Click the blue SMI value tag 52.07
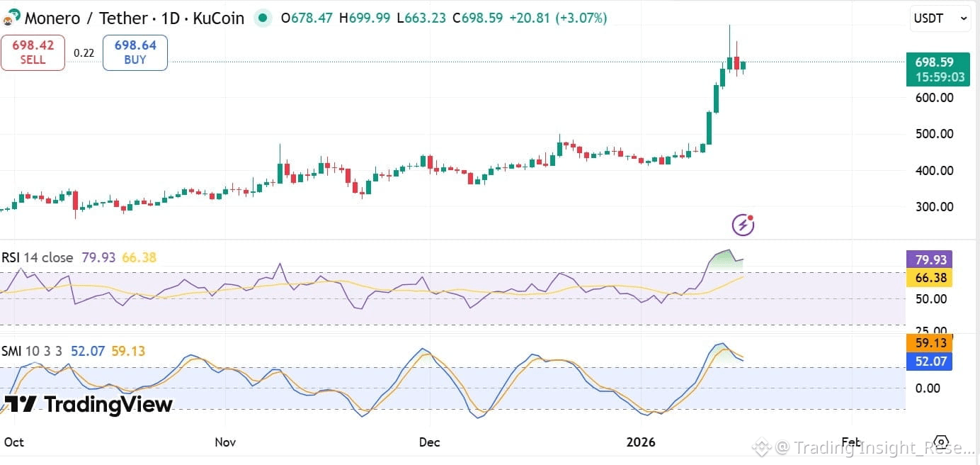The height and width of the screenshot is (465, 980). pos(929,362)
